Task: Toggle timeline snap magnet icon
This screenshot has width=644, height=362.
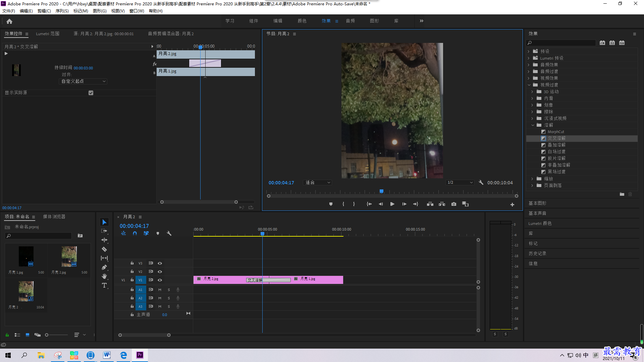Action: pyautogui.click(x=135, y=233)
